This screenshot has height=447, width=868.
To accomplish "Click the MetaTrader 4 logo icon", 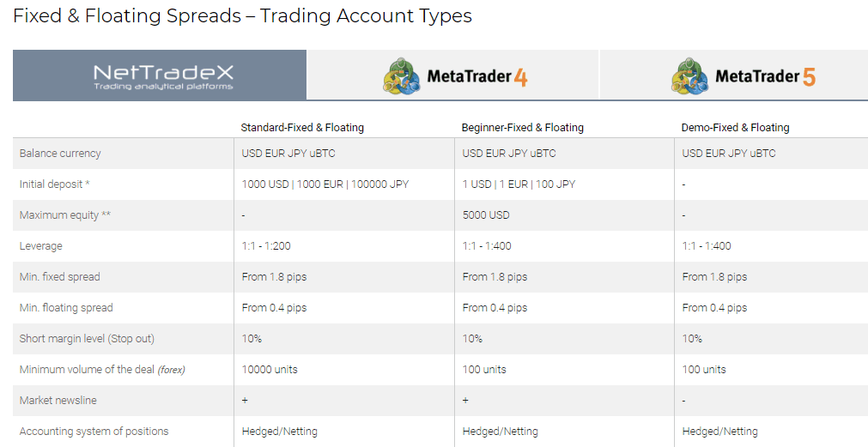I will click(x=401, y=76).
